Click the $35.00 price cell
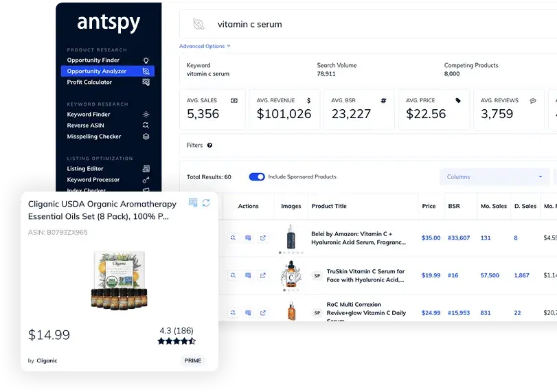Screen dimensions: 557x392 click(x=431, y=238)
